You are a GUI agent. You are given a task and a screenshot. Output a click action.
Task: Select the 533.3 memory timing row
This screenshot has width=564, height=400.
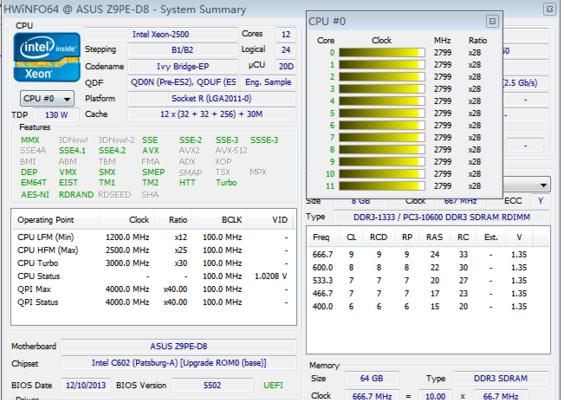428,281
